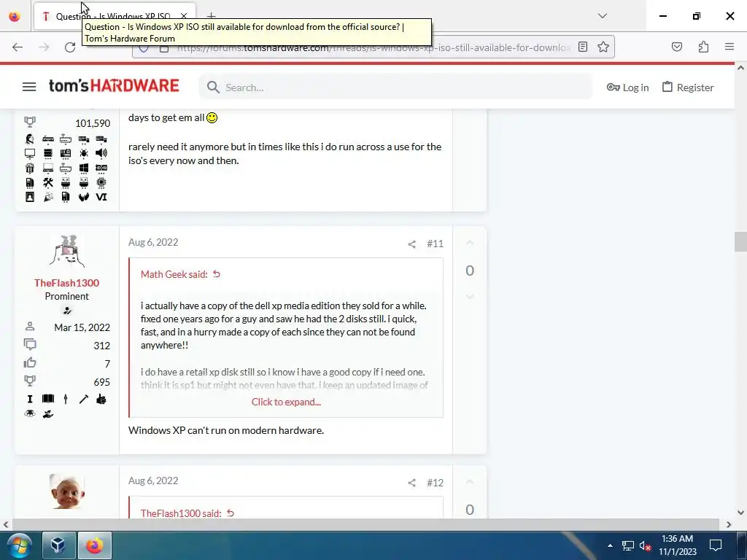Image resolution: width=747 pixels, height=560 pixels.
Task: Open the Windows Start menu
Action: (x=19, y=545)
